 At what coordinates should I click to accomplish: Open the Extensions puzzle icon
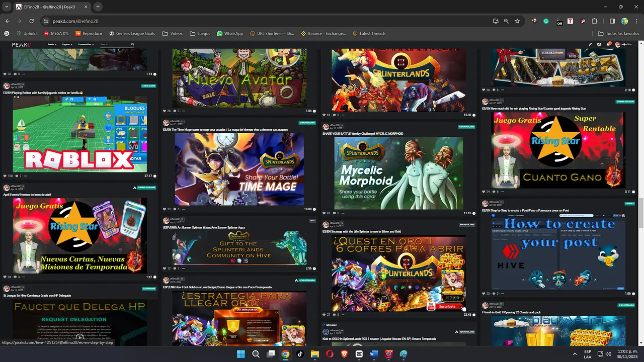(x=595, y=21)
